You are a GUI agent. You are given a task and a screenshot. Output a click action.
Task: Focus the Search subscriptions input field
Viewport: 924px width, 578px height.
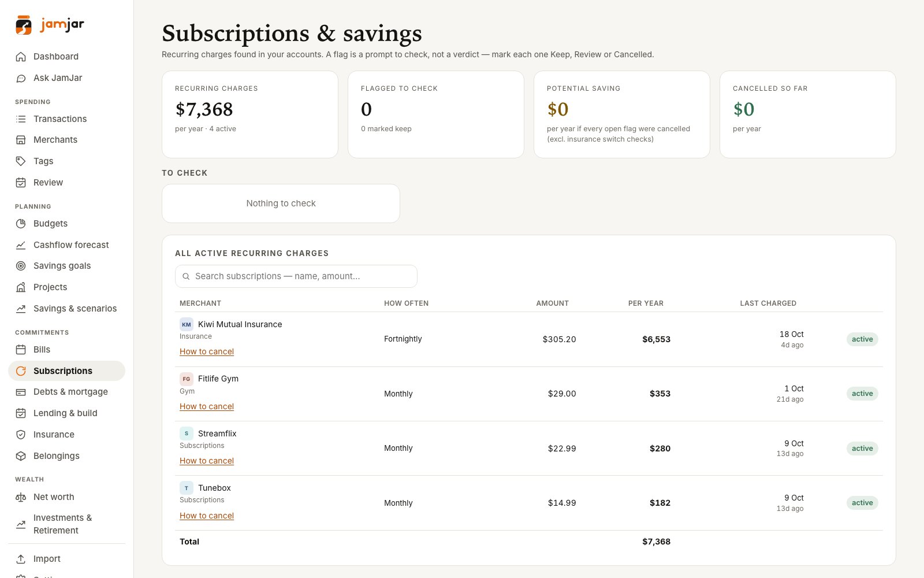[296, 276]
